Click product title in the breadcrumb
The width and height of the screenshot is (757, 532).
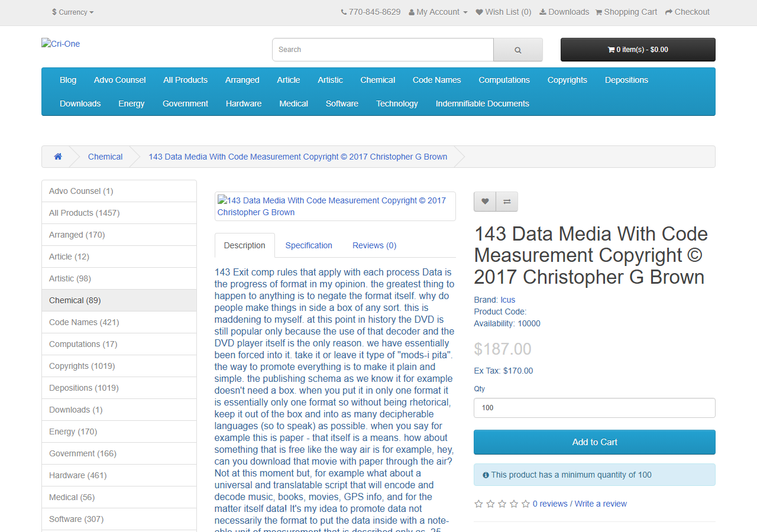pyautogui.click(x=297, y=157)
